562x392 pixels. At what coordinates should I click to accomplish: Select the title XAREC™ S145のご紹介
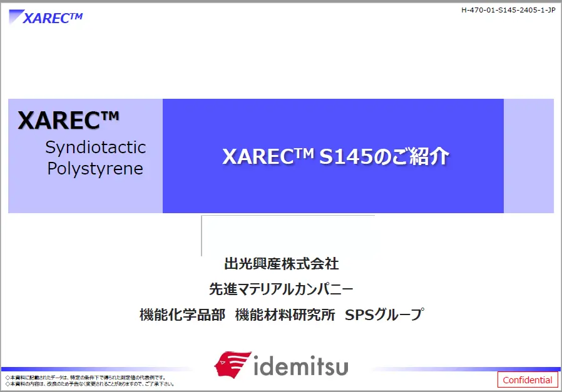(x=335, y=156)
